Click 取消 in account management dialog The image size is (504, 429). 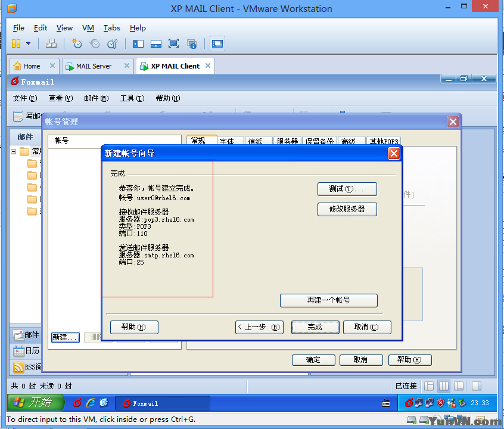[x=361, y=360]
